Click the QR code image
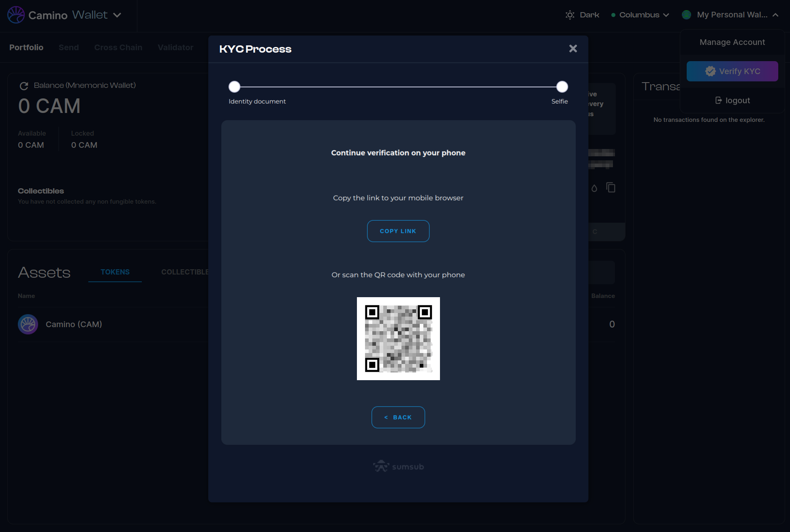 pyautogui.click(x=398, y=338)
